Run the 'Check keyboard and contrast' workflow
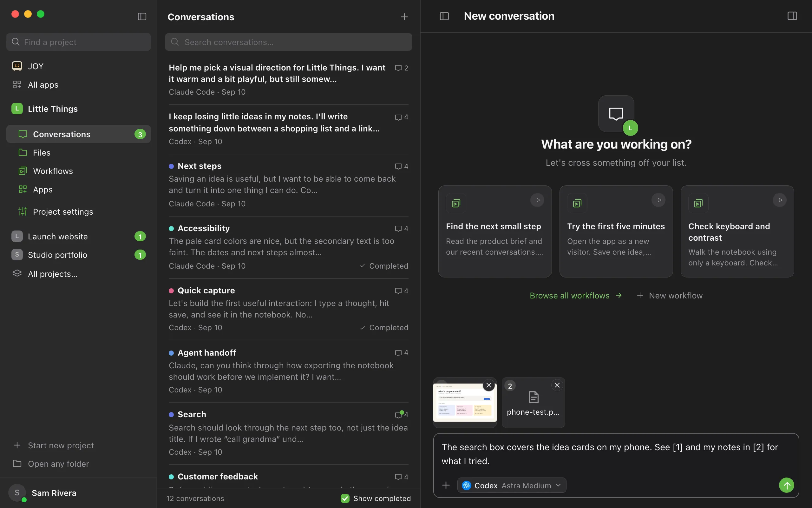 [779, 200]
